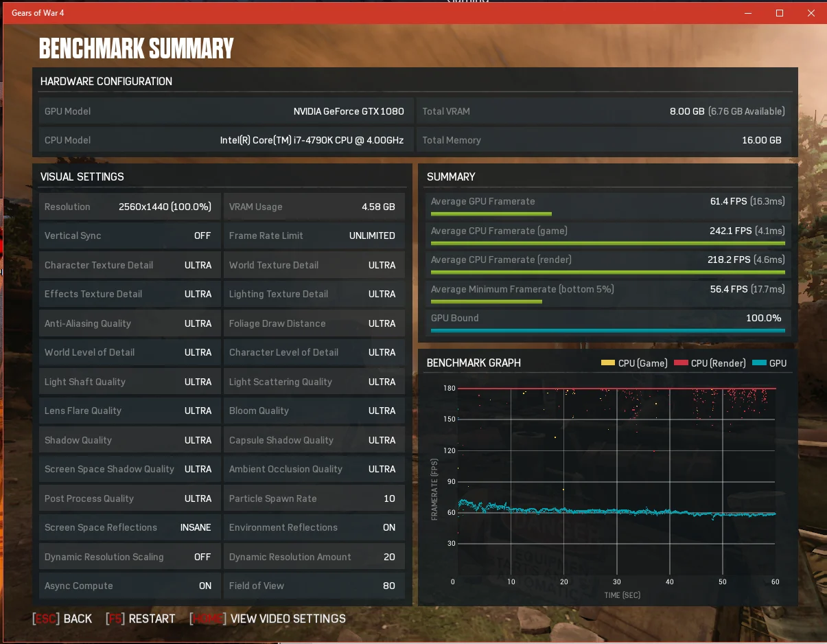Click the "218.2 FPS" CPU render value
The image size is (827, 644).
tap(730, 260)
